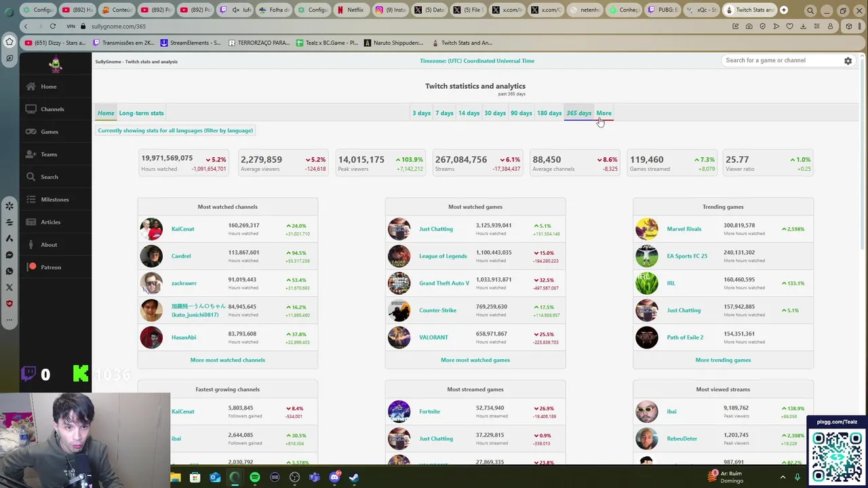Open the Patreon sidebar link

[x=50, y=267]
